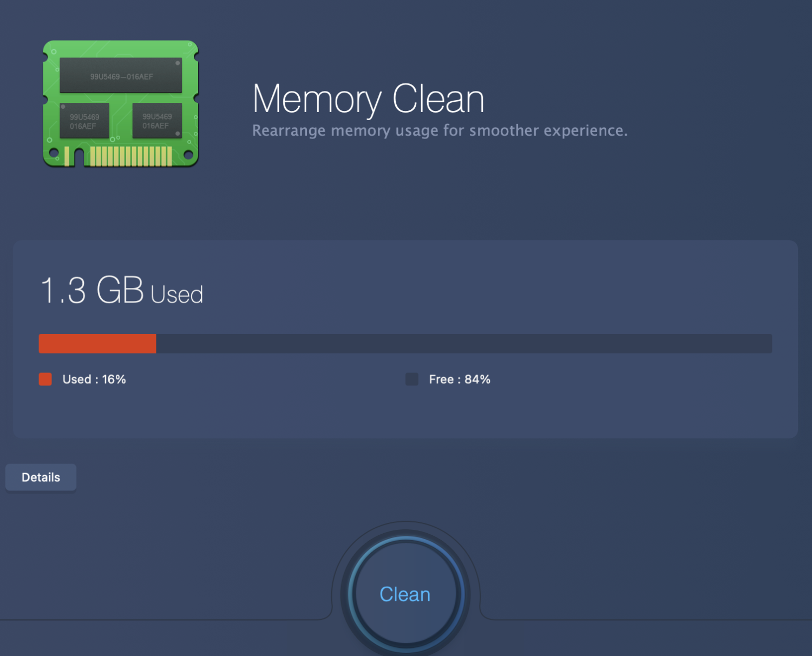Click the red Used legend square

click(x=45, y=379)
